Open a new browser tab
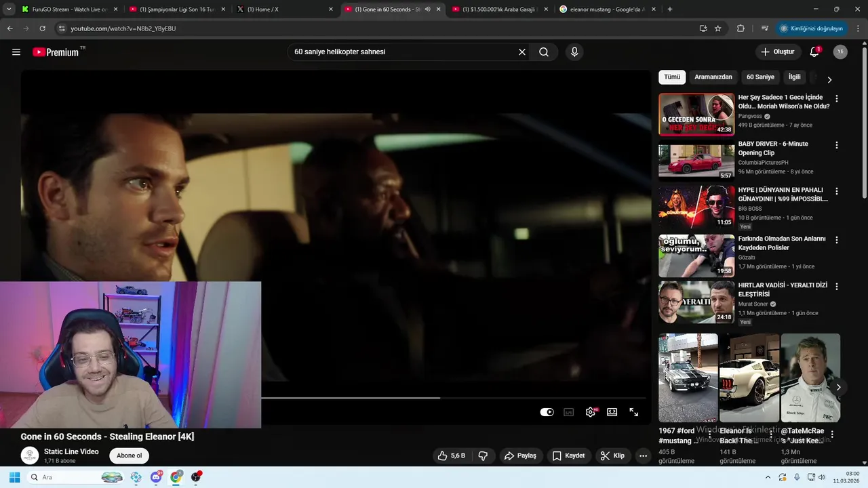The height and width of the screenshot is (488, 868). tap(670, 9)
